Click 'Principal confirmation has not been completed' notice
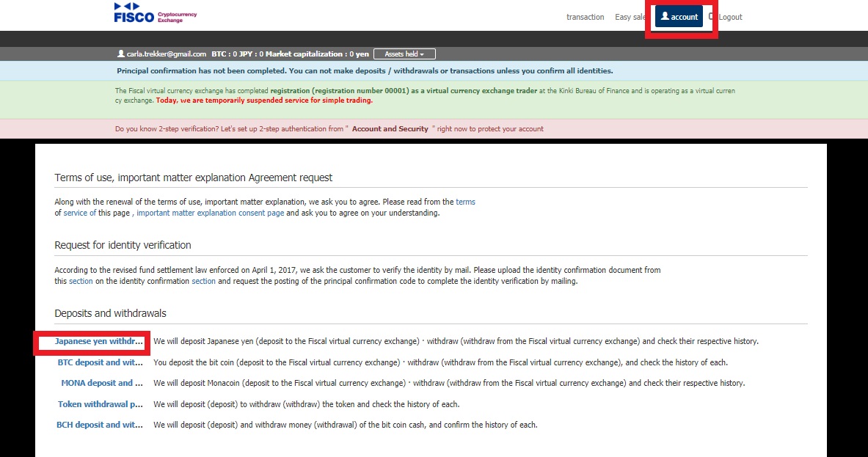Viewport: 868px width, 457px height. pyautogui.click(x=365, y=71)
